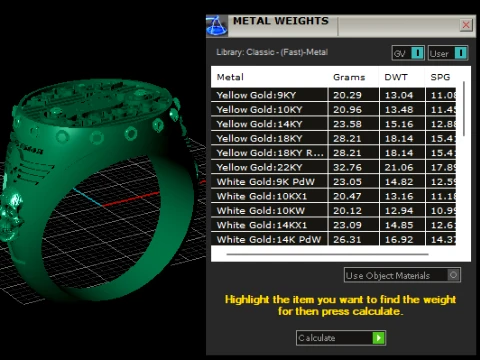The width and height of the screenshot is (480, 360).
Task: Toggle the GV library switch
Action: click(408, 53)
